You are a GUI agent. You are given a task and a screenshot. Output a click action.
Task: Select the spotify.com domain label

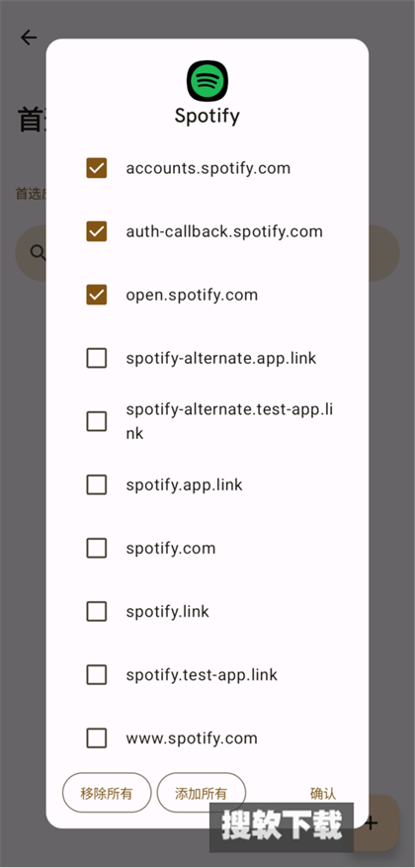click(171, 549)
